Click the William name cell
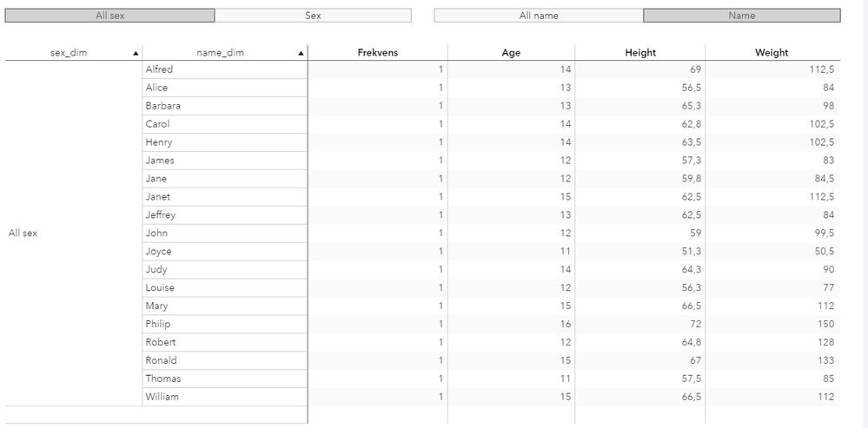This screenshot has width=868, height=428. click(162, 397)
